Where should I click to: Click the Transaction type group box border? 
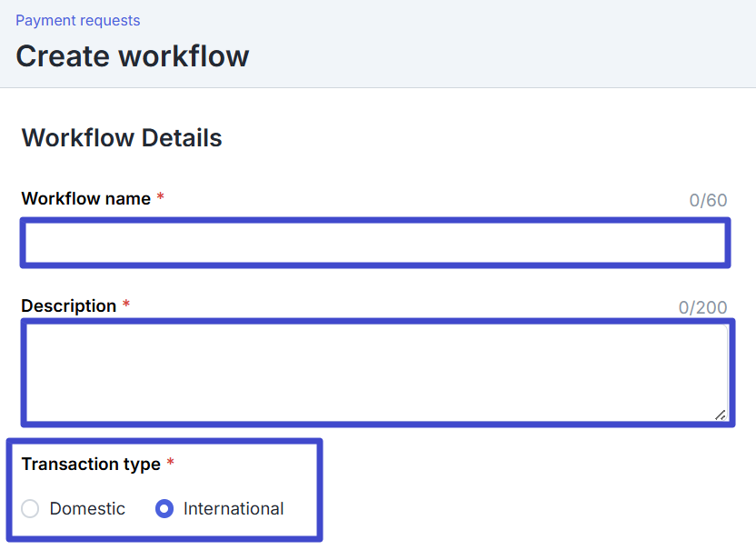(x=320, y=491)
